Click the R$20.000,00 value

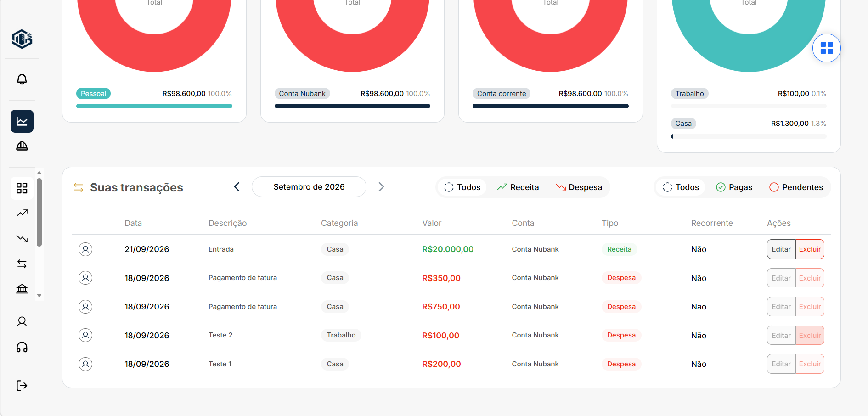448,249
